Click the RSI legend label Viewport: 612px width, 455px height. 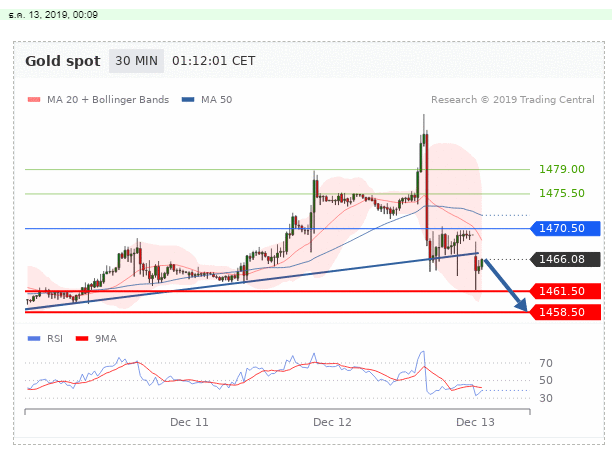click(x=55, y=339)
